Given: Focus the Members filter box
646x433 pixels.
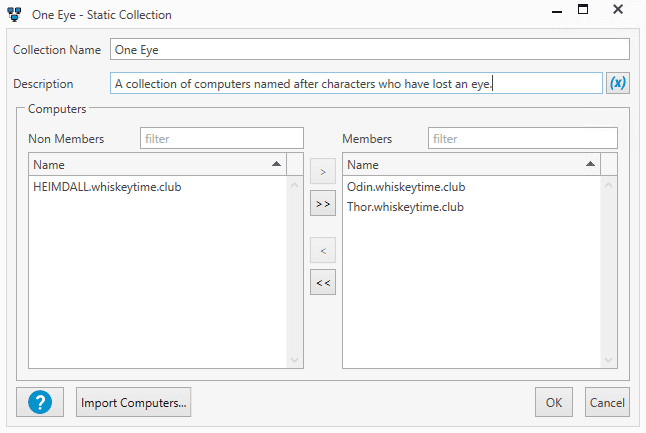Looking at the screenshot, I should pos(523,138).
